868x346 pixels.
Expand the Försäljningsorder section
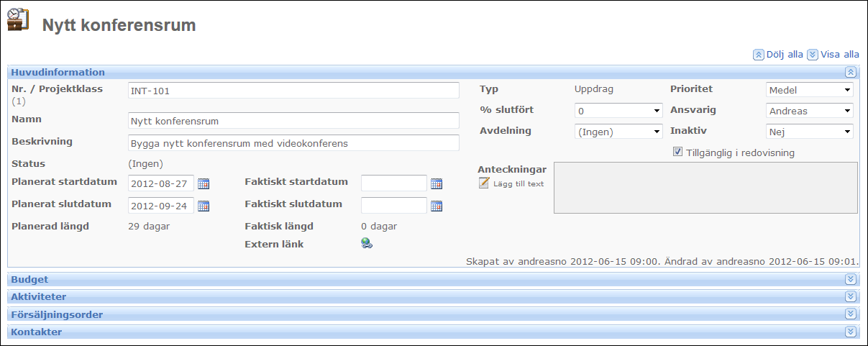click(851, 314)
